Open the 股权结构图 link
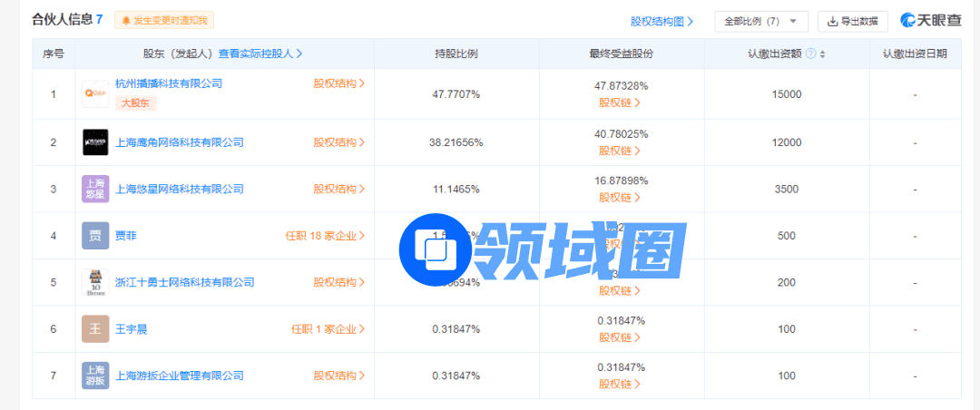The height and width of the screenshot is (410, 980). [x=662, y=21]
